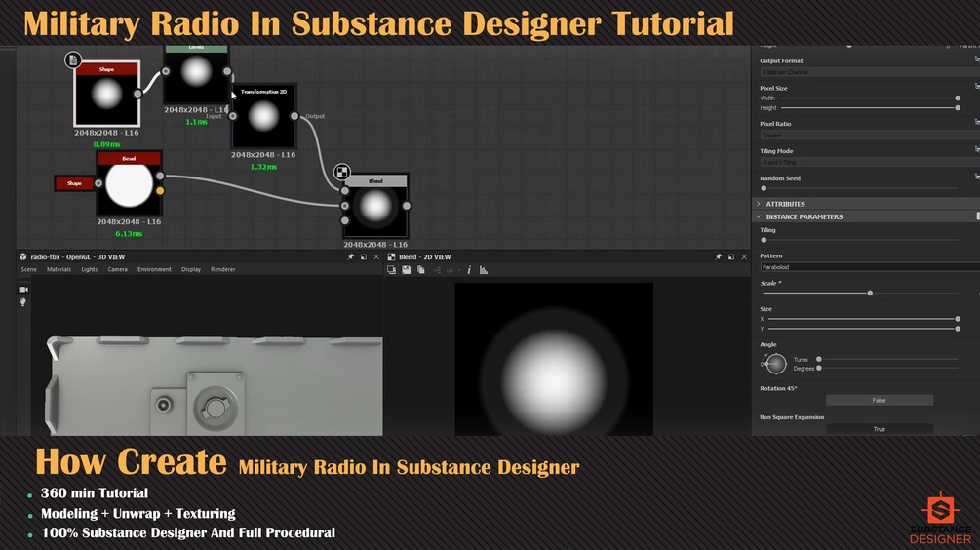Screen dimensions: 980x550
Task: Click the checker badge icon on the Blend node
Action: coord(342,172)
